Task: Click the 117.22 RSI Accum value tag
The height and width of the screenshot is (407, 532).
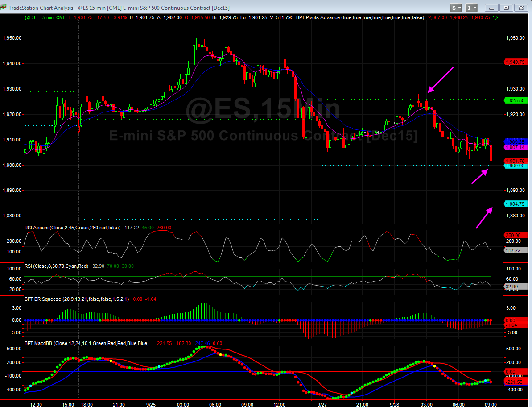Action: (x=516, y=250)
